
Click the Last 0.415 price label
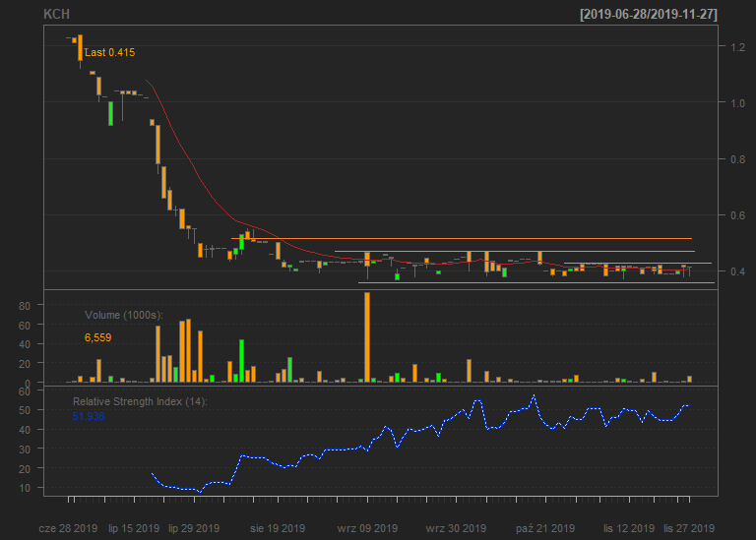[x=110, y=52]
